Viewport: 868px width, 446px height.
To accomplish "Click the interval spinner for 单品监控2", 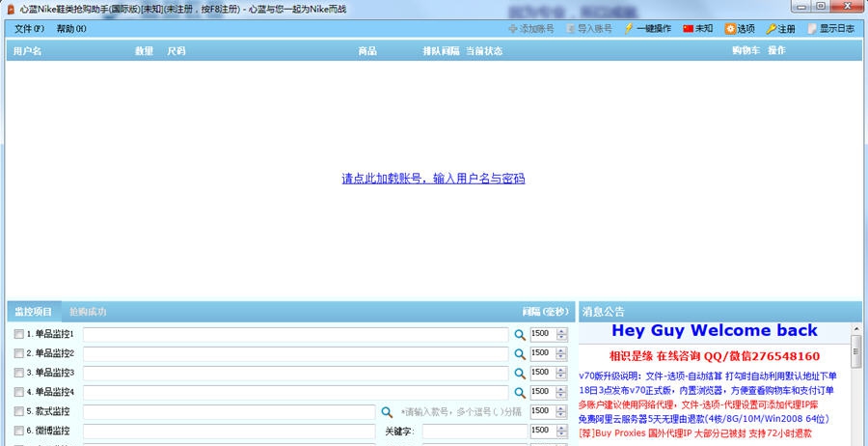I will tap(562, 353).
